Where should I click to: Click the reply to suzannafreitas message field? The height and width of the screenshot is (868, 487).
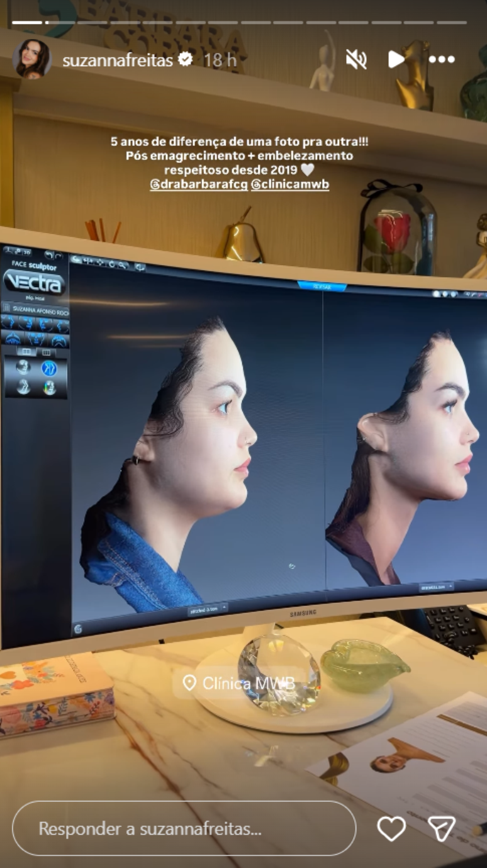(184, 828)
